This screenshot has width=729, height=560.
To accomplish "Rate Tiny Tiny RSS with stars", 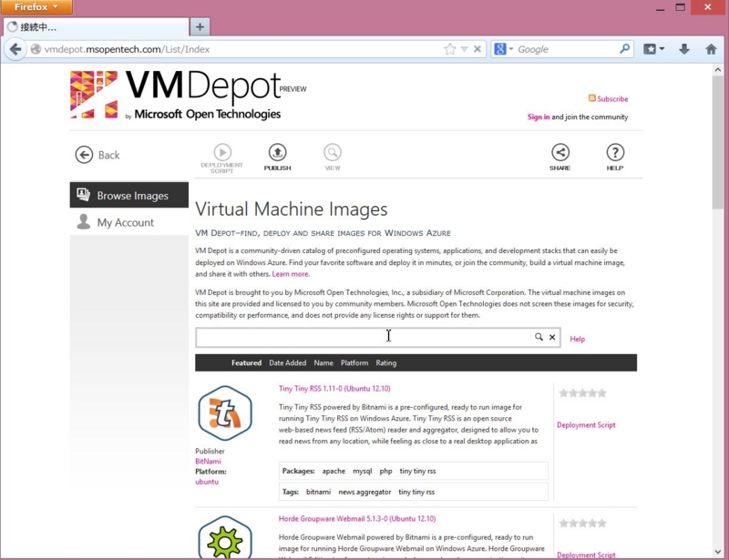I will (582, 393).
